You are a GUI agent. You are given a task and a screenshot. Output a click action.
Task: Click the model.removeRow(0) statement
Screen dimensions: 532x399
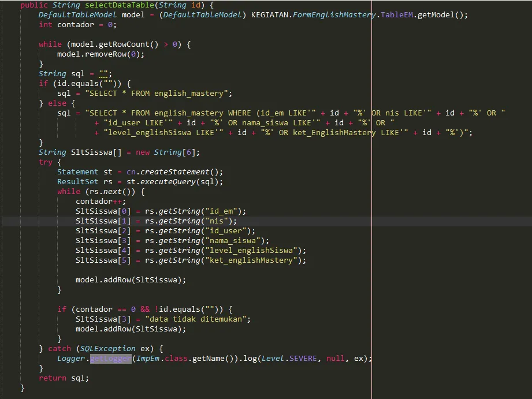[101, 54]
